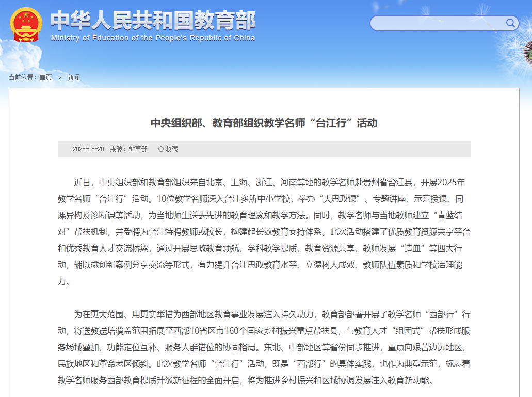This screenshot has height=397, width=532.
Task: Open 新闻 breadcrumb link
Action: pos(73,77)
